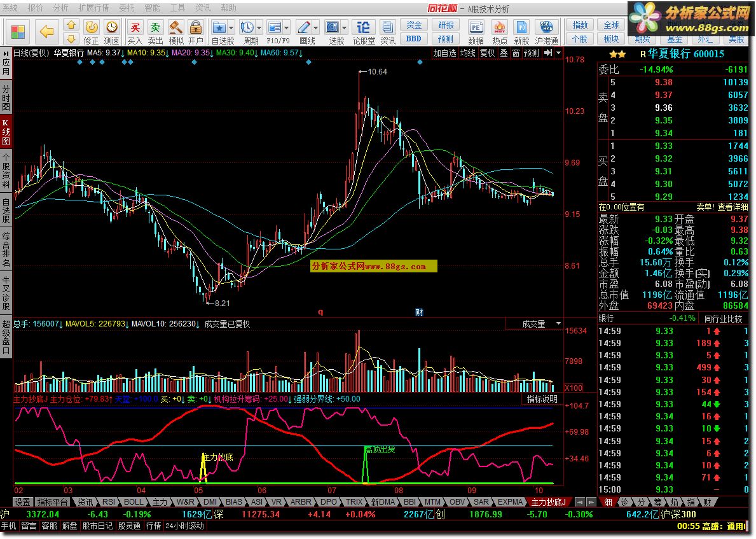Toggle the 叠 overlay option
Viewport: 756px width, 539px height.
coord(504,53)
